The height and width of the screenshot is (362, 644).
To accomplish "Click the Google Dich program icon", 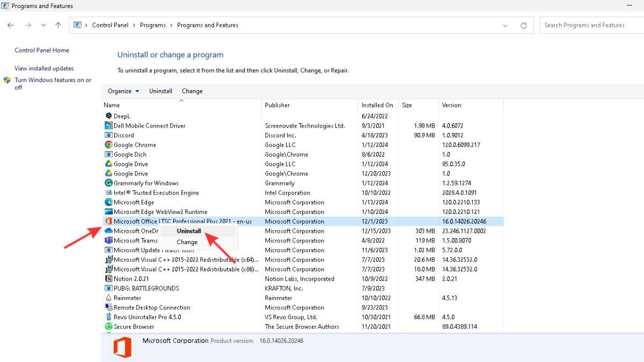I will pyautogui.click(x=108, y=154).
